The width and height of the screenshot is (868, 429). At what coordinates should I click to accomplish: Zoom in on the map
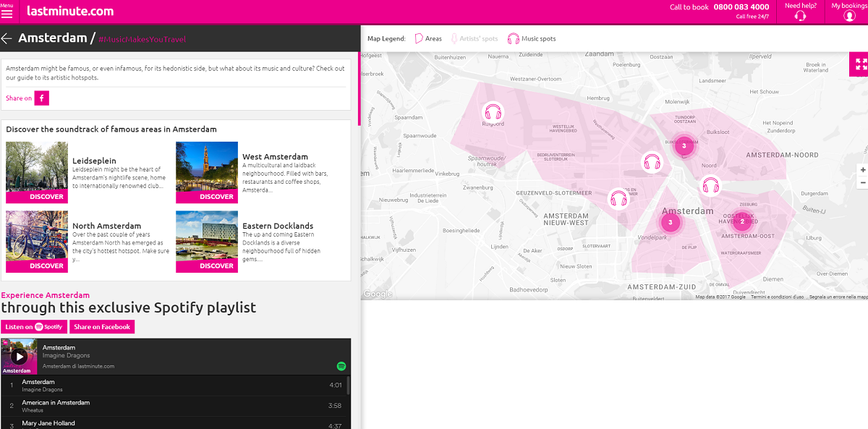click(862, 170)
